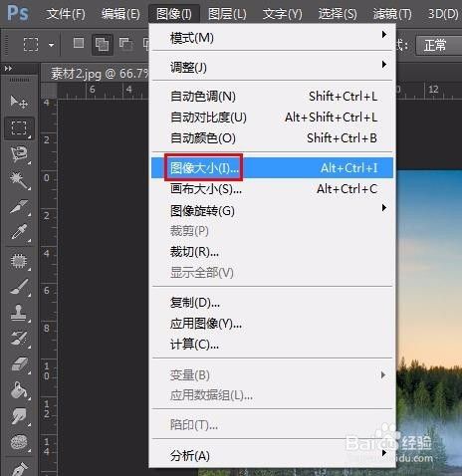Image resolution: width=462 pixels, height=476 pixels.
Task: Choose Add to Selection mode button
Action: click(x=103, y=44)
